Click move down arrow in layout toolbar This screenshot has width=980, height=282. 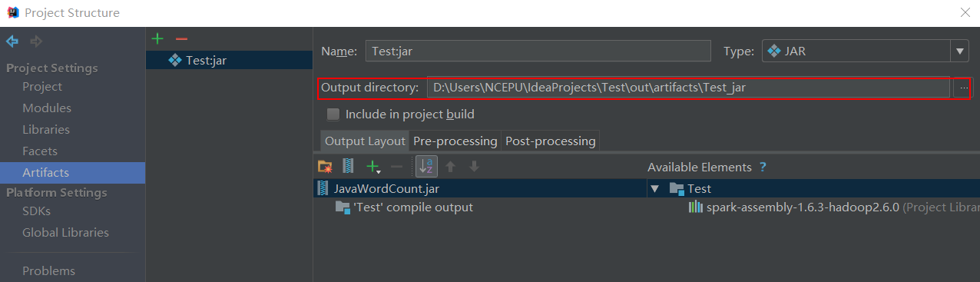tap(474, 166)
